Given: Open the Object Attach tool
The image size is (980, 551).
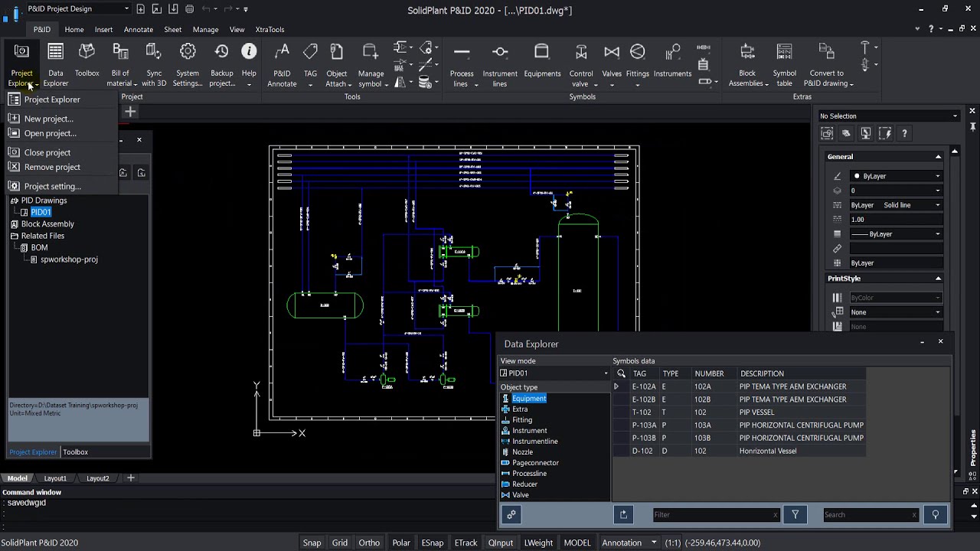Looking at the screenshot, I should 337,64.
